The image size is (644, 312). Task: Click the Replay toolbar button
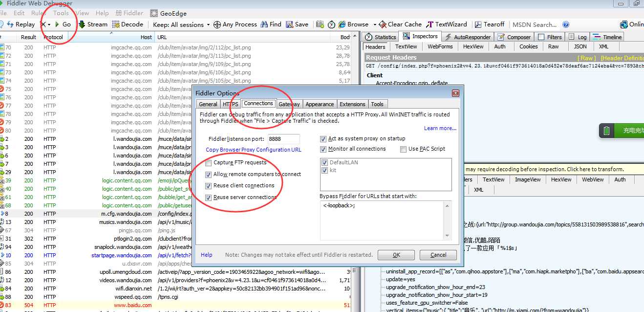tap(20, 24)
